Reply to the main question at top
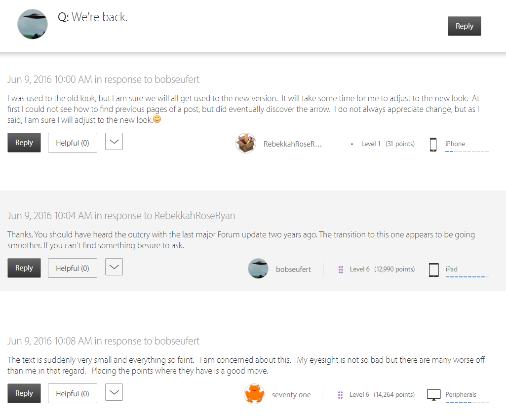Image resolution: width=506 pixels, height=420 pixels. 465,26
